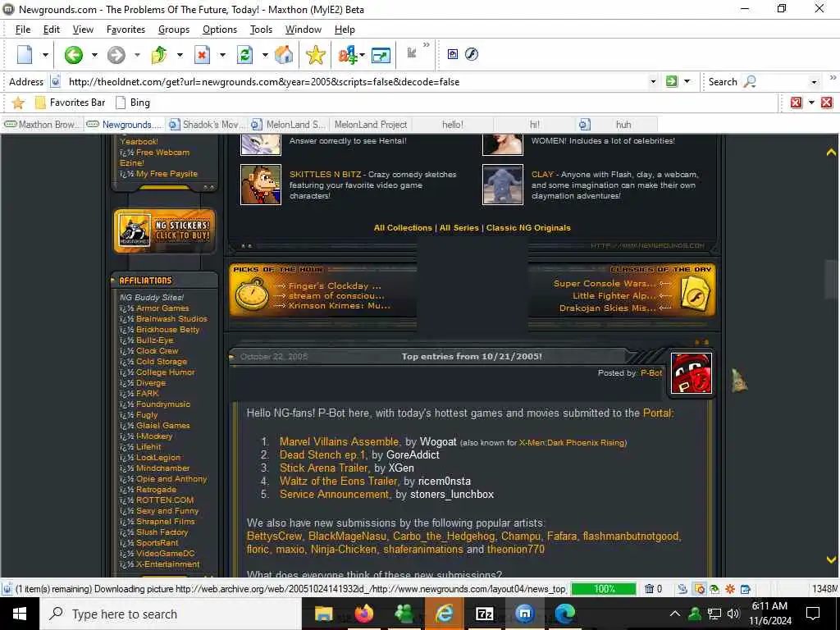
Task: Click the Classic NG Originals link
Action: point(528,228)
